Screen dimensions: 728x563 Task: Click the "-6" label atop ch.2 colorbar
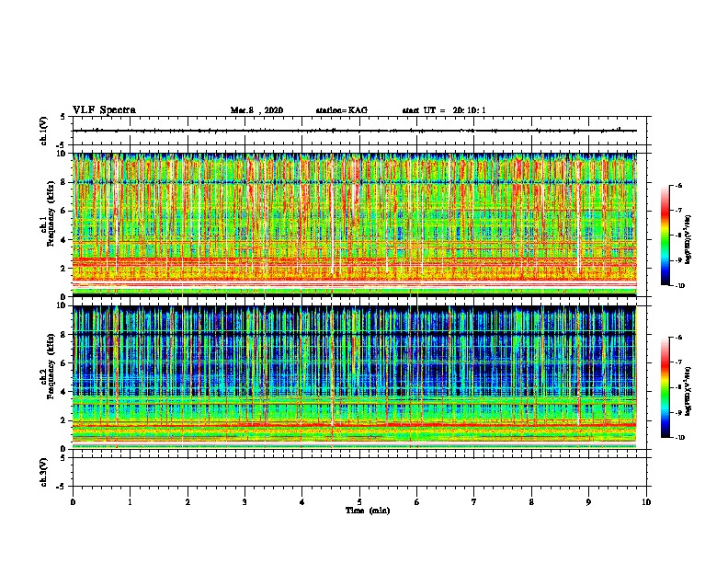[x=678, y=338]
